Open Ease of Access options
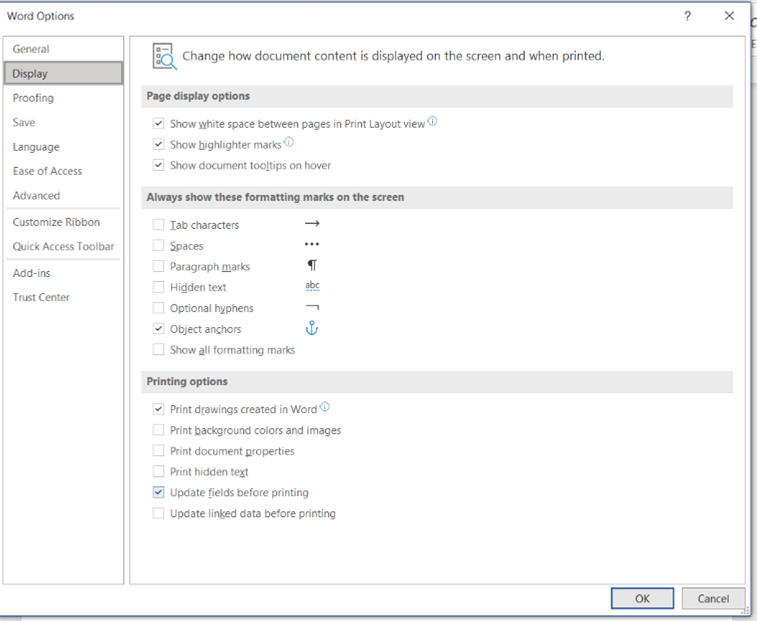The height and width of the screenshot is (621, 757). click(63, 171)
